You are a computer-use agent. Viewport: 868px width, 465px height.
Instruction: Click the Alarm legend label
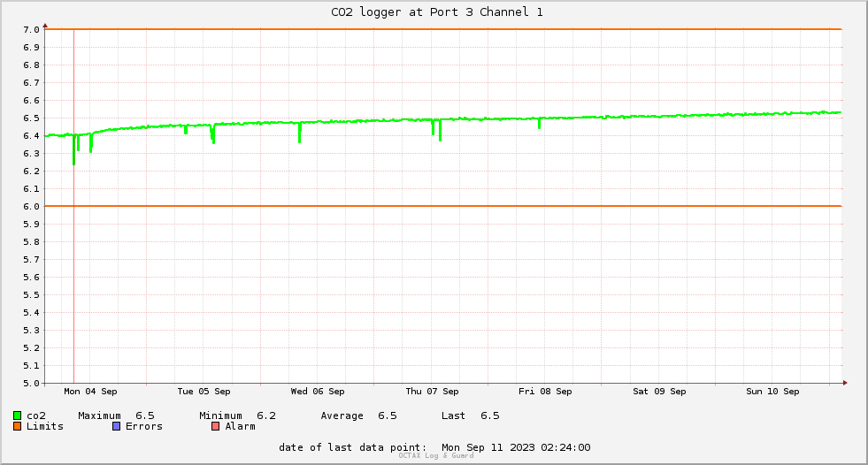[x=241, y=426]
